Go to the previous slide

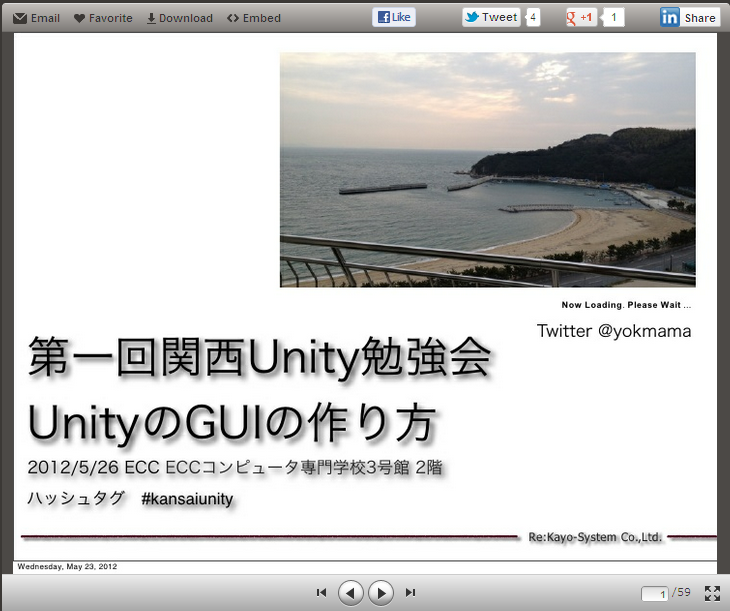pyautogui.click(x=351, y=593)
